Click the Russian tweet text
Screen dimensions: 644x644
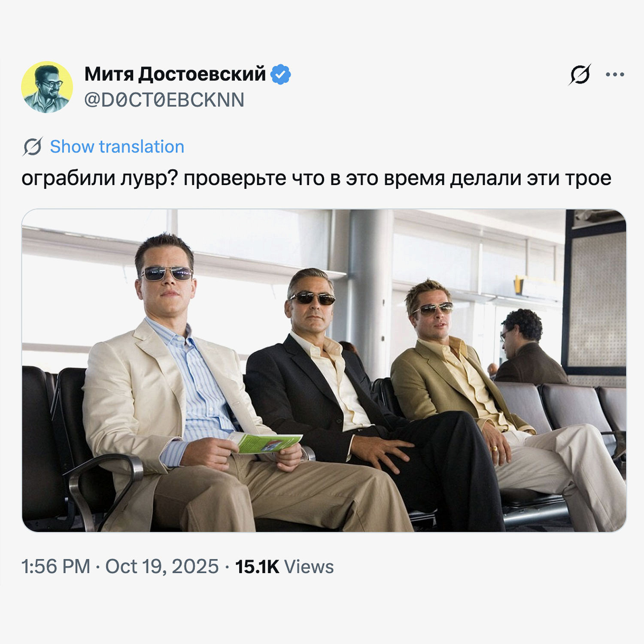pyautogui.click(x=316, y=179)
